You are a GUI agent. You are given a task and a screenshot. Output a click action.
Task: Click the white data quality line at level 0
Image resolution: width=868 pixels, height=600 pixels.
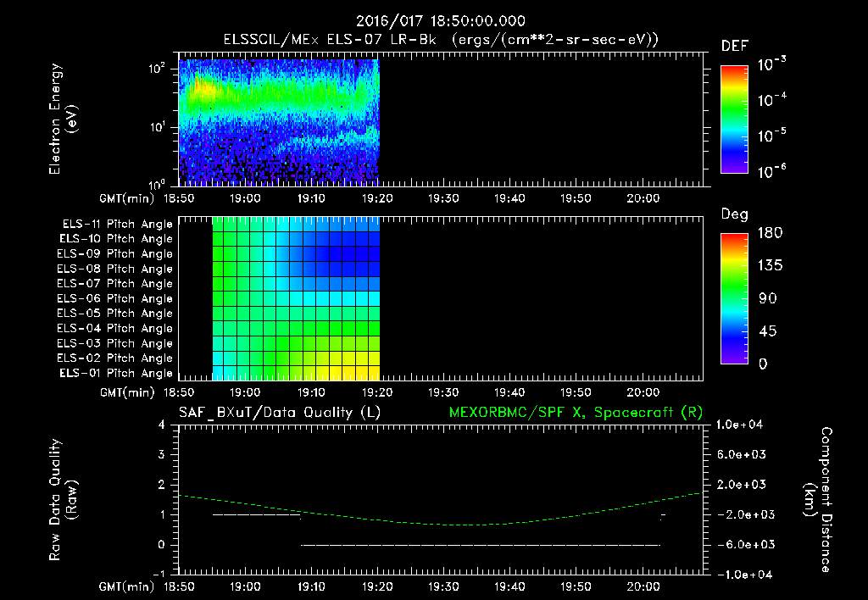click(x=481, y=545)
